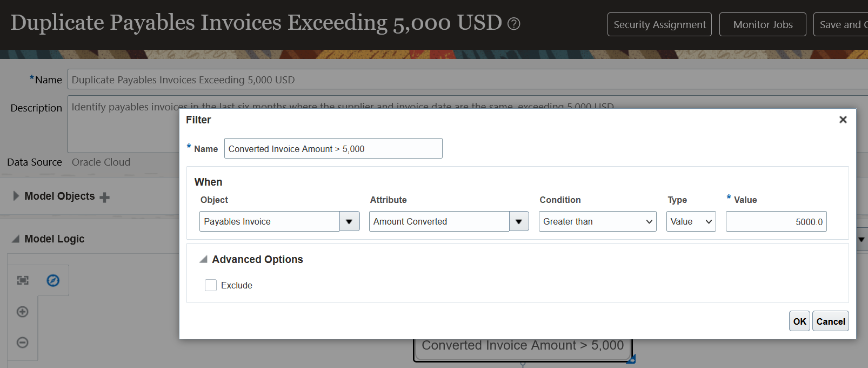Image resolution: width=868 pixels, height=368 pixels.
Task: Cancel the Filter dialog
Action: 830,321
